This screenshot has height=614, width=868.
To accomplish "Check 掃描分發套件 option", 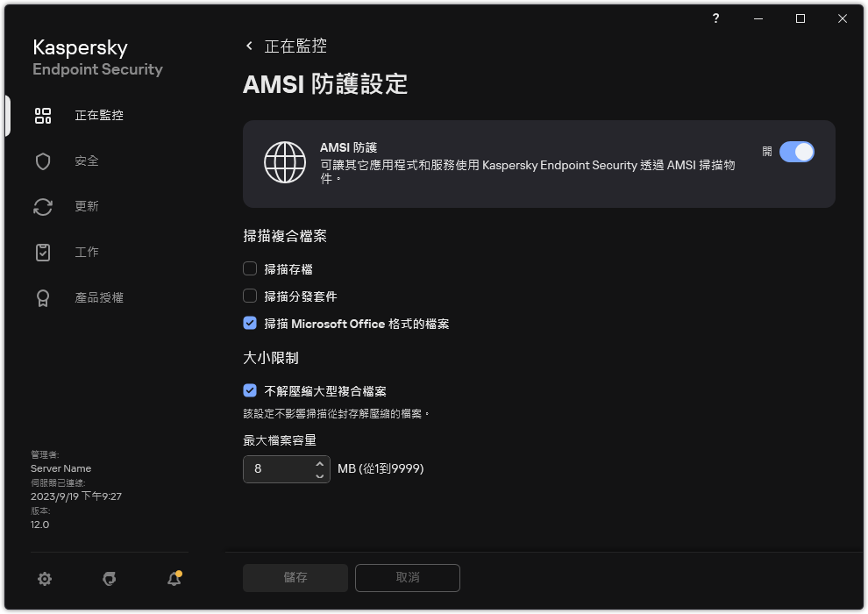I will pyautogui.click(x=249, y=296).
